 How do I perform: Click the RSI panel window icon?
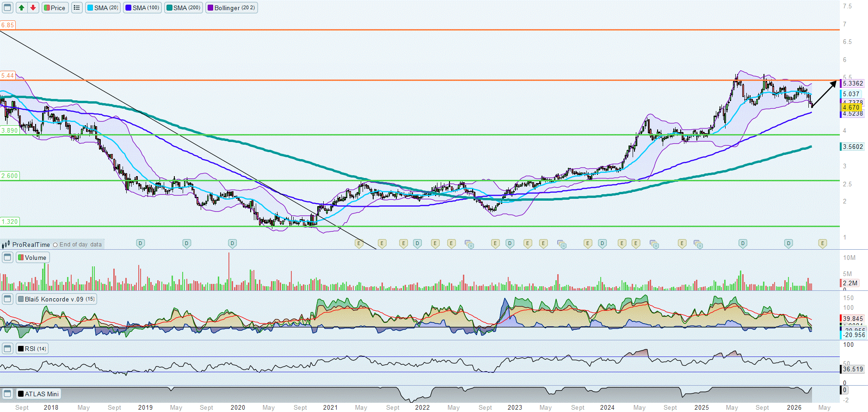(7, 349)
